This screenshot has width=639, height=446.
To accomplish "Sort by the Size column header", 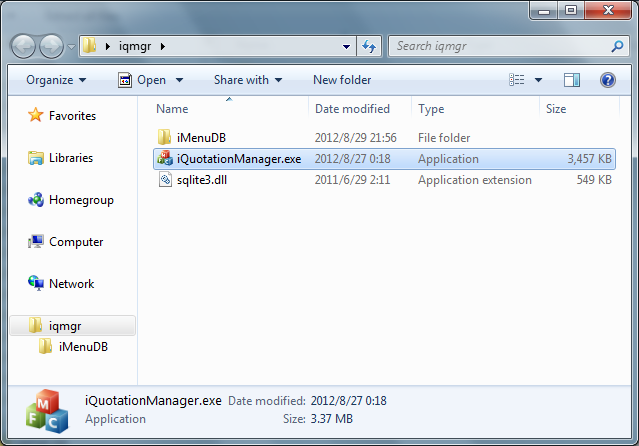I will [x=580, y=108].
